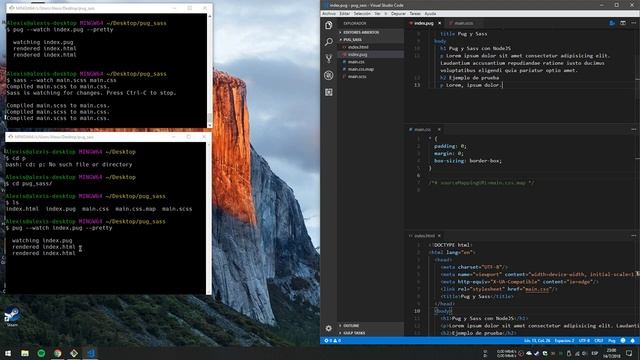This screenshot has height=360, width=640.
Task: Open the Tareas menu
Action: pyautogui.click(x=415, y=13)
